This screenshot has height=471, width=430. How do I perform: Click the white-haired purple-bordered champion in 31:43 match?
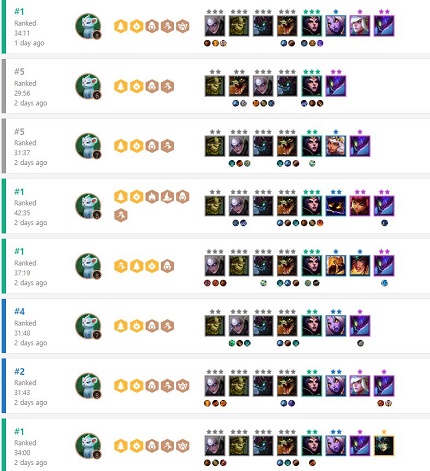pos(360,386)
